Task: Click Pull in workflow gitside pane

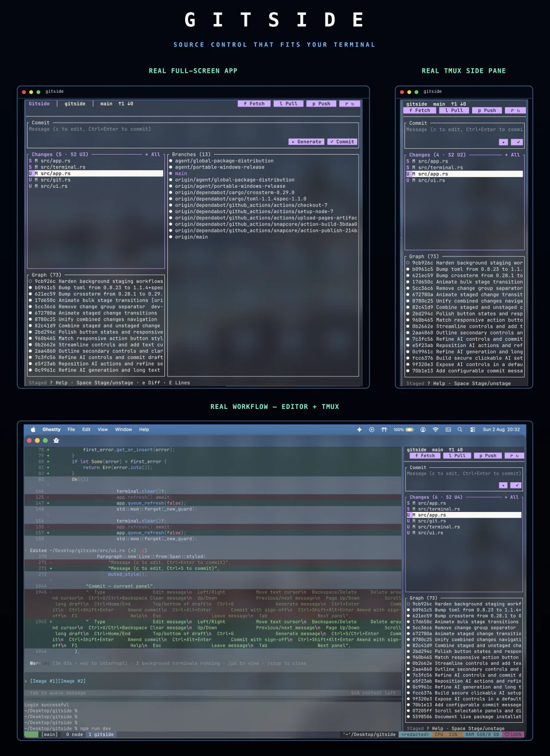Action: click(457, 456)
